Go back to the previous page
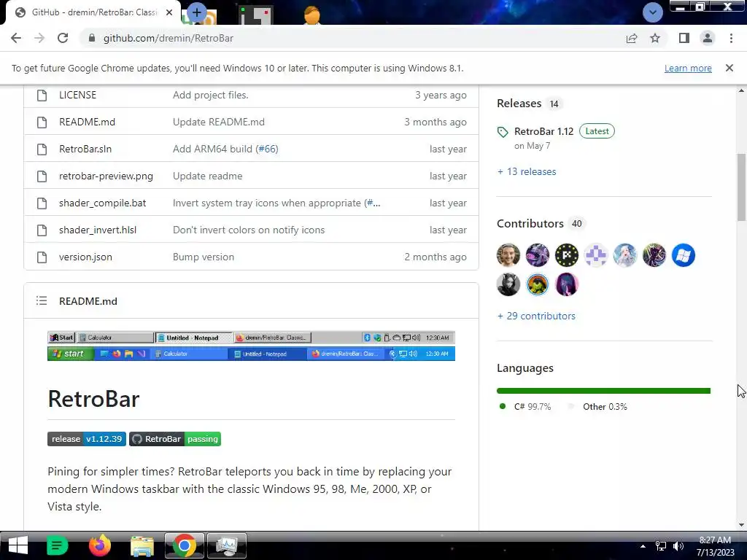This screenshot has height=560, width=747. pos(16,38)
